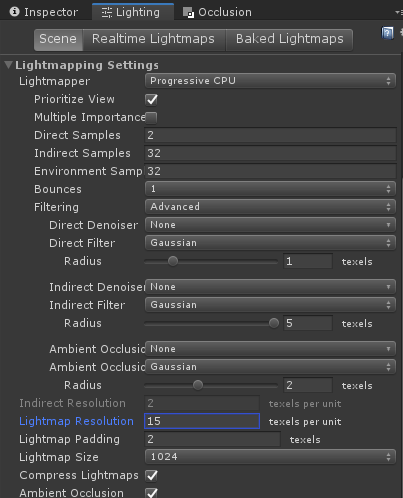Screen dimensions: 403x498
Task: Select the Baked Lightmaps button
Action: [x=289, y=39]
